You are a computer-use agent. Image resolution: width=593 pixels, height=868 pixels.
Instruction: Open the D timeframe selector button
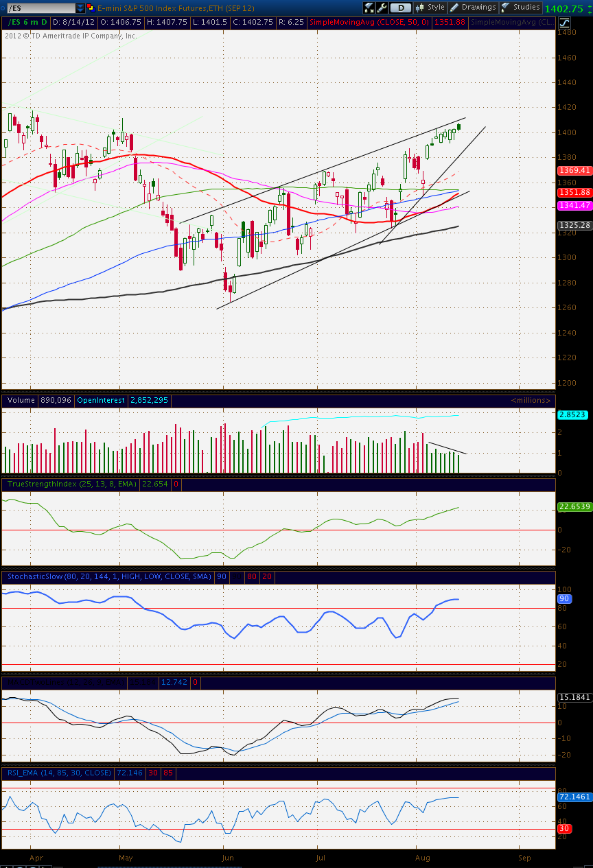pyautogui.click(x=401, y=8)
